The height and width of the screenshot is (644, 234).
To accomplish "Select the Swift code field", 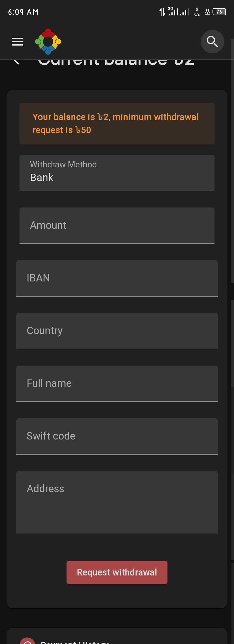I will pos(117,436).
